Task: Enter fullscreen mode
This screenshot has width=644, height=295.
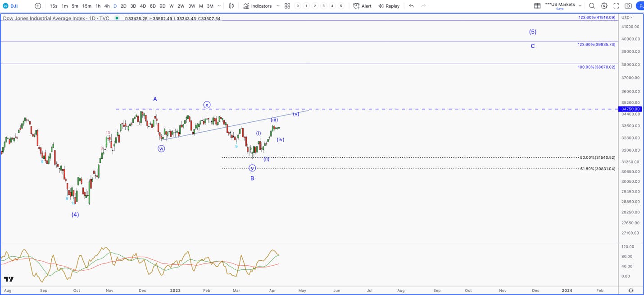Action: [616, 6]
